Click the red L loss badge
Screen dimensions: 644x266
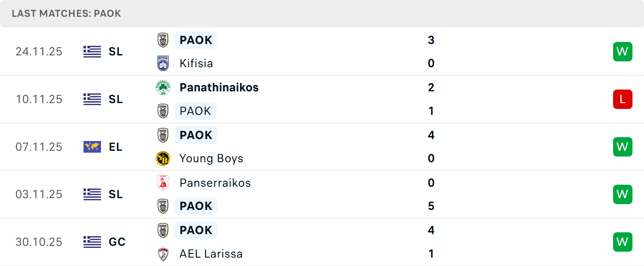(x=623, y=99)
